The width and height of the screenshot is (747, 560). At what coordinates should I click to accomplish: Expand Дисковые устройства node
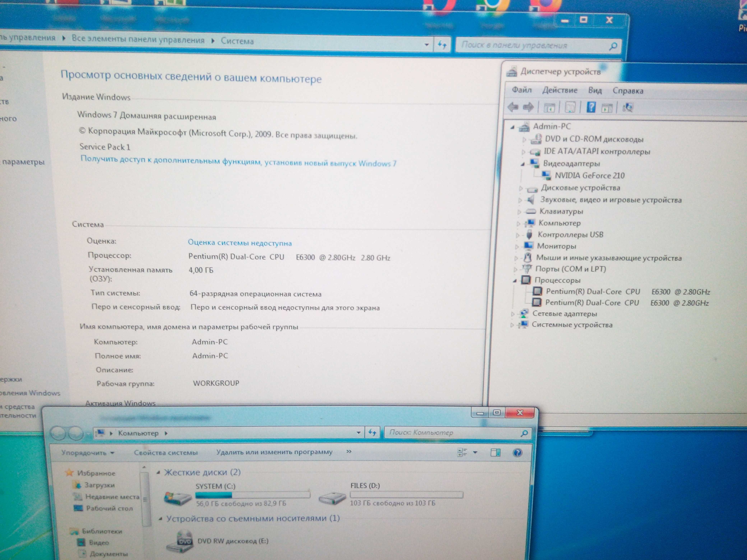point(520,188)
